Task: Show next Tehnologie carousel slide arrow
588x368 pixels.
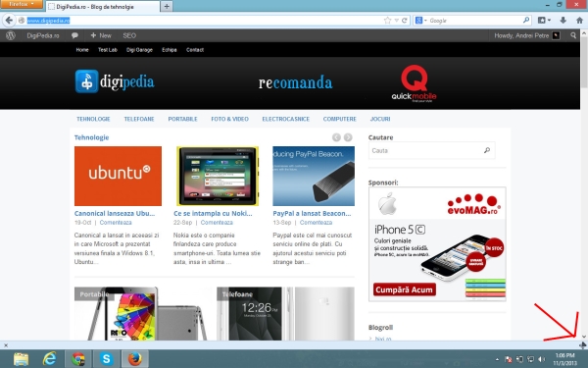Action: coord(348,137)
